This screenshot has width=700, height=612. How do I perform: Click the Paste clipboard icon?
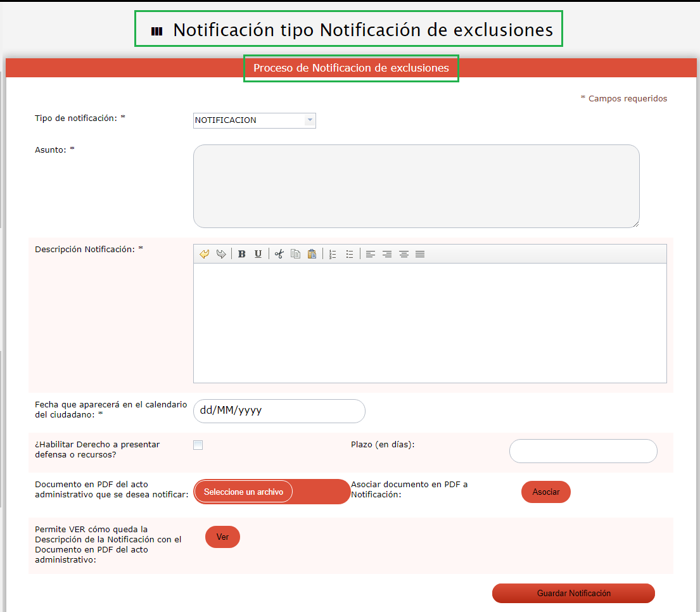312,254
